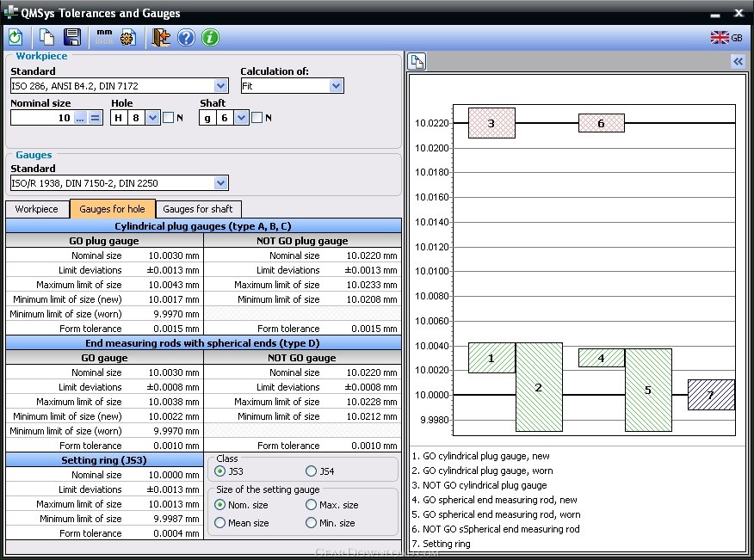Click the exit door icon

point(161,38)
